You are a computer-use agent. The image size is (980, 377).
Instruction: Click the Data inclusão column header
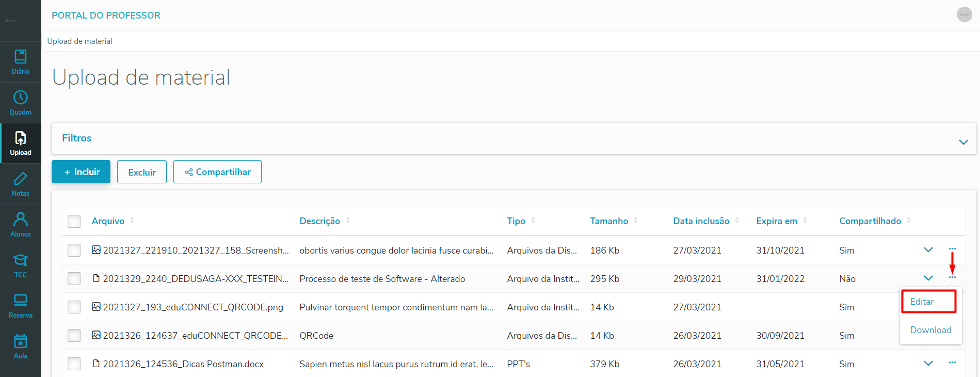(x=701, y=221)
